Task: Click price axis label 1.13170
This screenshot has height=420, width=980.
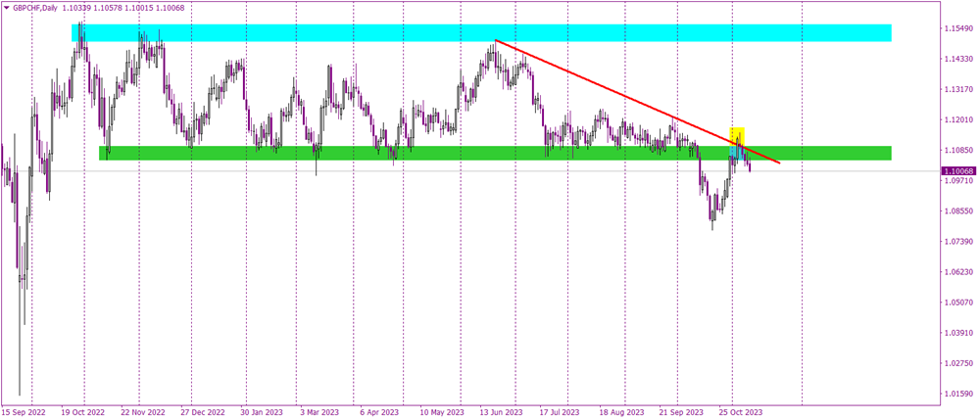Action: (x=958, y=90)
